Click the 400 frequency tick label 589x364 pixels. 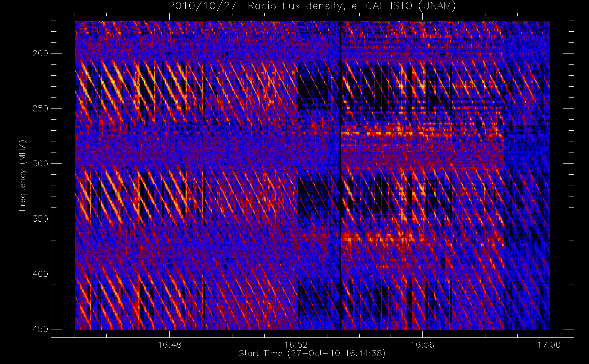(x=40, y=274)
